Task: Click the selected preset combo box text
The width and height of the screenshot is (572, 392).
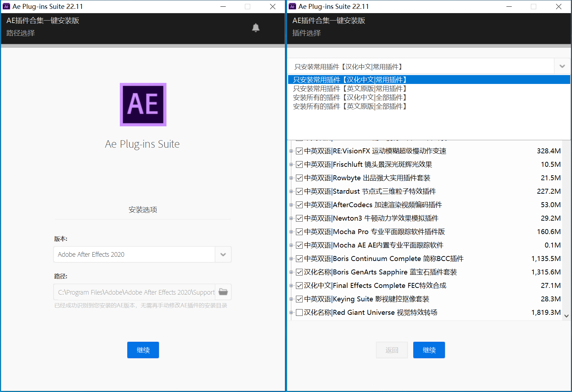Action: click(348, 67)
